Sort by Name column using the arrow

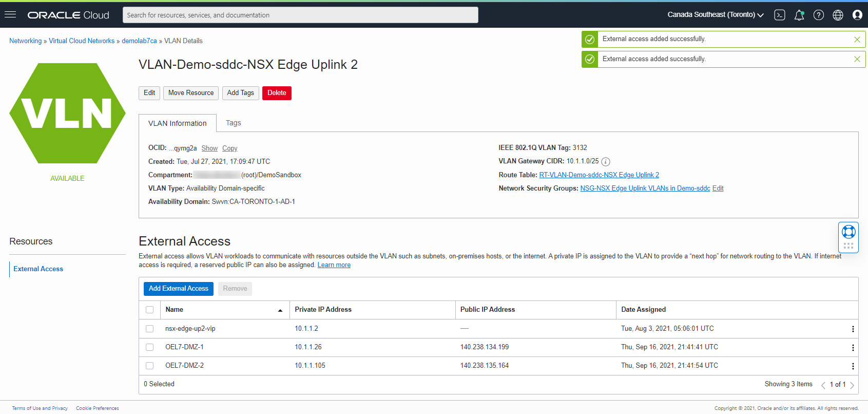tap(280, 310)
